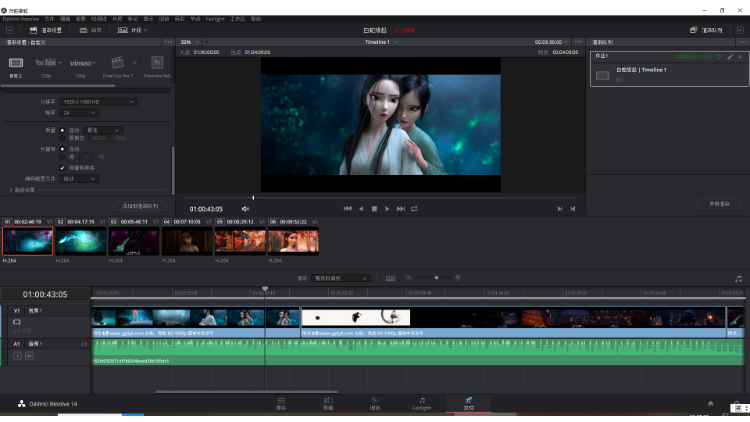The width and height of the screenshot is (750, 422).
Task: Open the quality Best dropdown
Action: [x=103, y=130]
